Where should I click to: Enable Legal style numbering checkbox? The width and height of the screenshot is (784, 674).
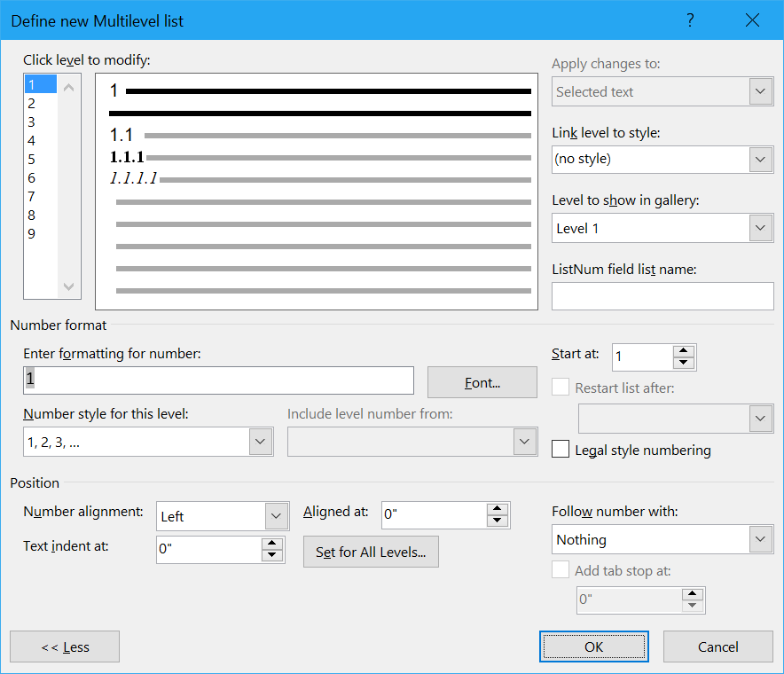pos(560,449)
